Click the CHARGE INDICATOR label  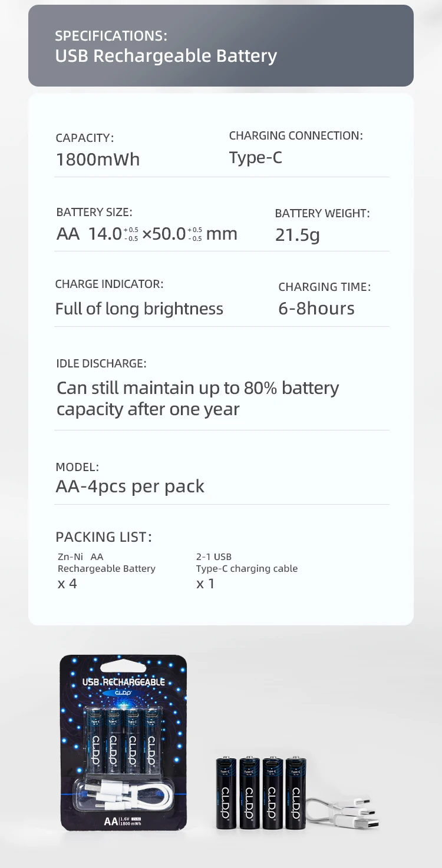pos(109,284)
